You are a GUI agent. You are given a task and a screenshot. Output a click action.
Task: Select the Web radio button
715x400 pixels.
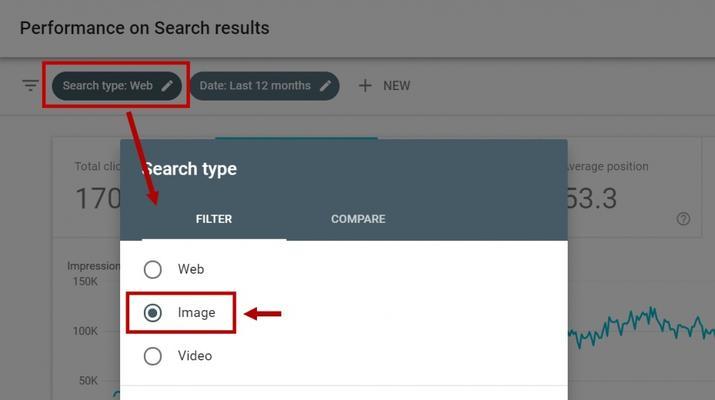(153, 270)
